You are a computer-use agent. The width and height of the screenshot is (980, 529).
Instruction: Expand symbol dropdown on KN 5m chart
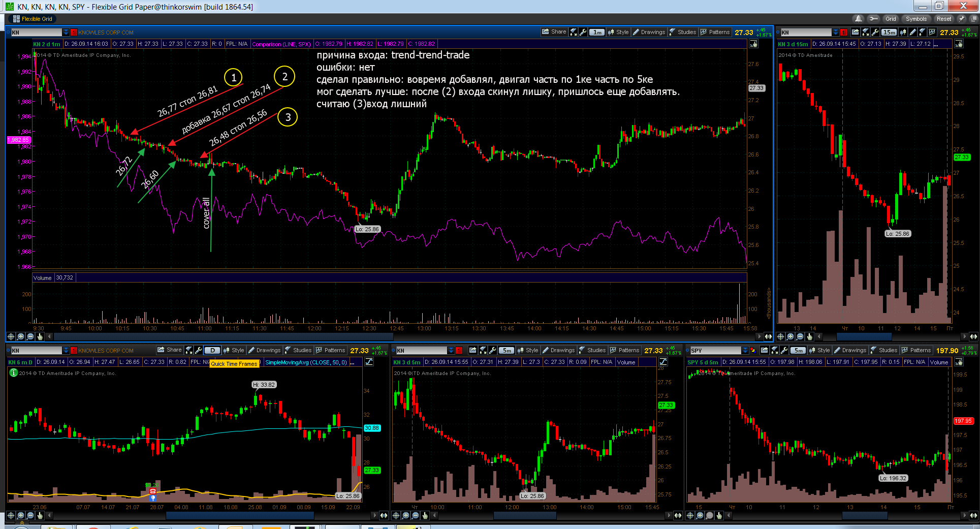(451, 351)
